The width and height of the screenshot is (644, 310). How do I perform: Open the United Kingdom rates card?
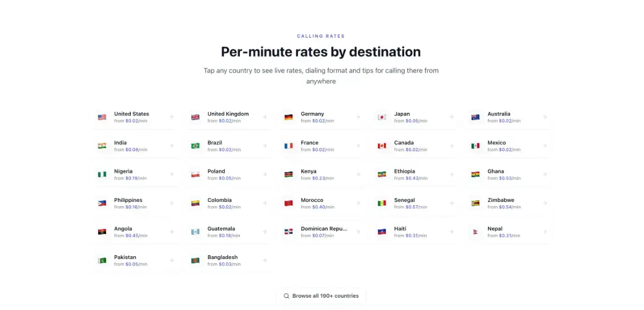click(x=229, y=117)
